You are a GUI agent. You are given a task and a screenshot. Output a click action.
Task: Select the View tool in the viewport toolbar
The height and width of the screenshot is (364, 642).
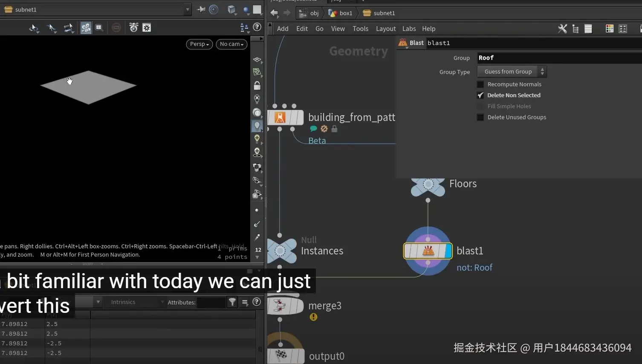(x=34, y=28)
